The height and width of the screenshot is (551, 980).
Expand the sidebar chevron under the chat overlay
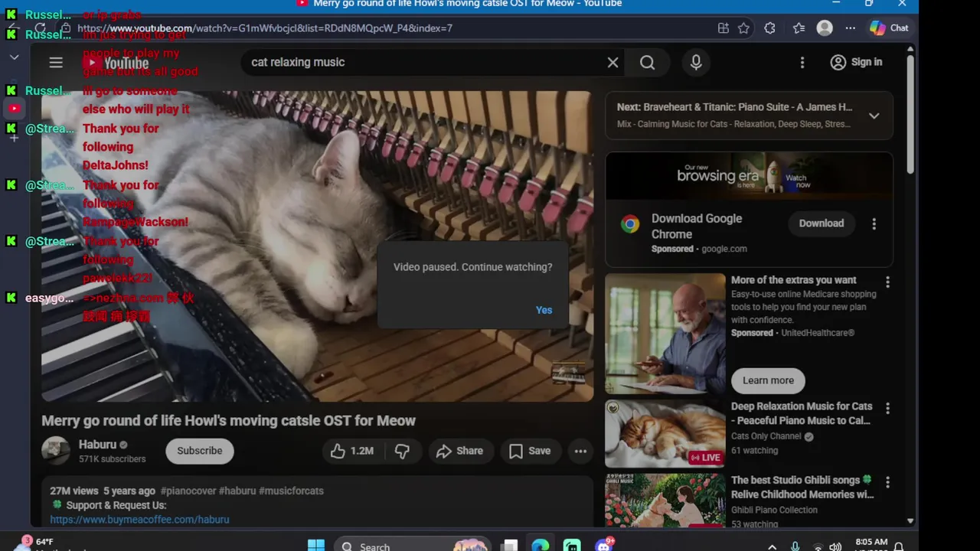(x=14, y=57)
